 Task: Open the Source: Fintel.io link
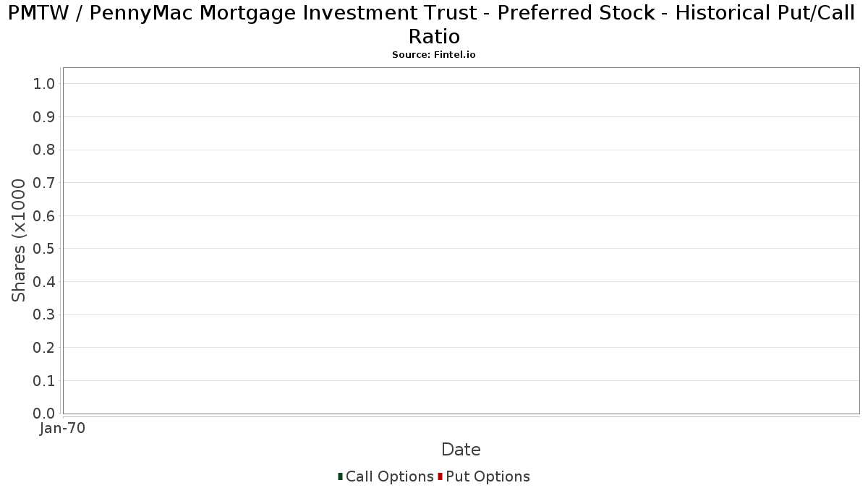tap(434, 55)
